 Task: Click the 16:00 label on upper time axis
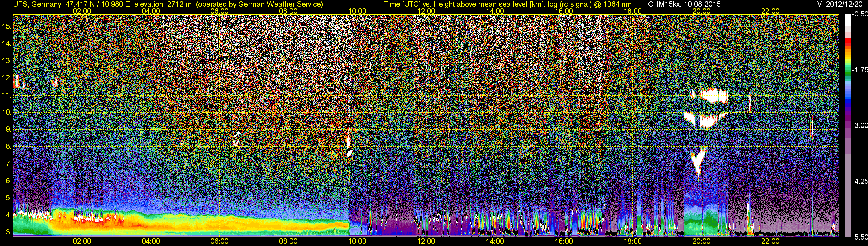click(564, 11)
